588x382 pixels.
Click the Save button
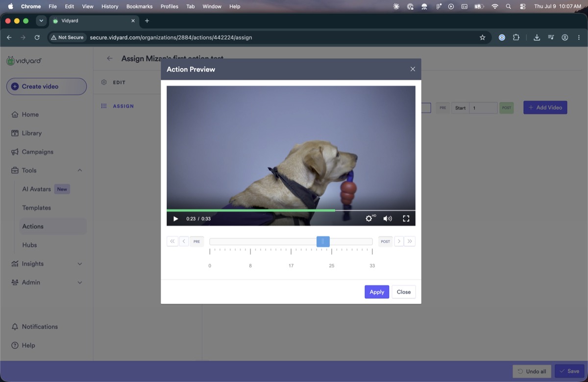(x=569, y=371)
